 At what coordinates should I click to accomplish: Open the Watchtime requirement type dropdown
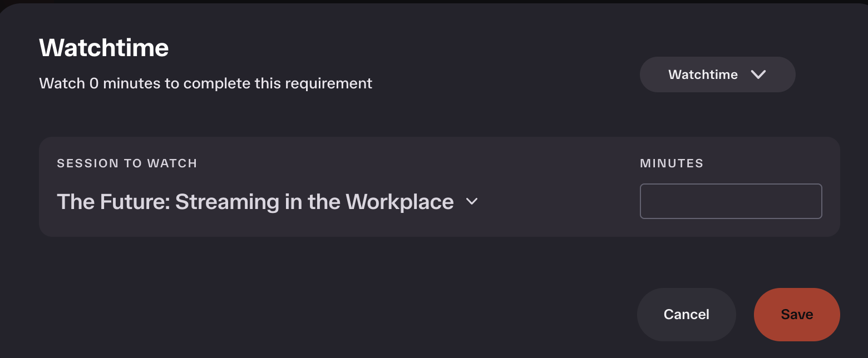[717, 74]
